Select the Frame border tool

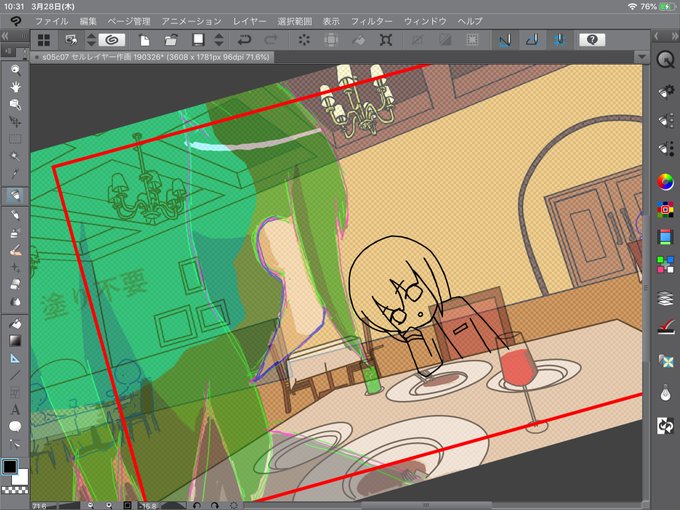tap(15, 393)
